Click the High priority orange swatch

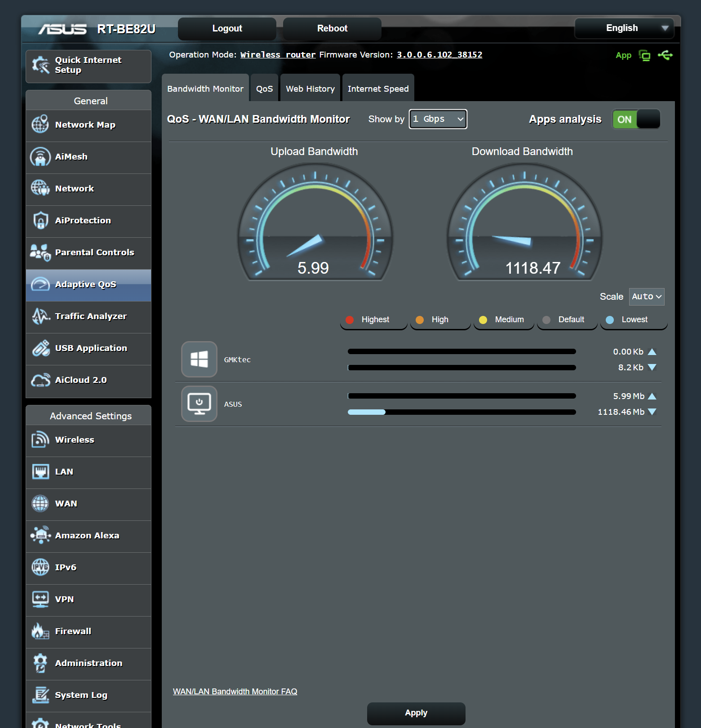pos(420,320)
